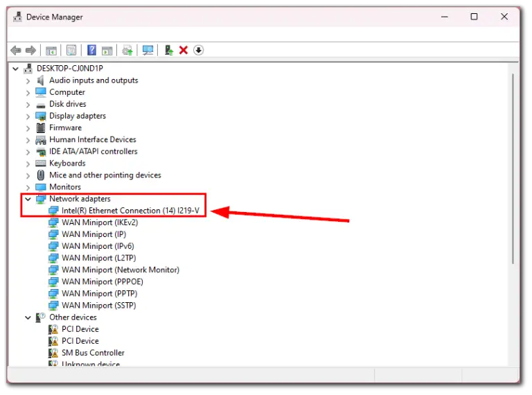Select the DESKTOP-CJ0ND1P computer name
The height and width of the screenshot is (395, 532).
(x=70, y=69)
